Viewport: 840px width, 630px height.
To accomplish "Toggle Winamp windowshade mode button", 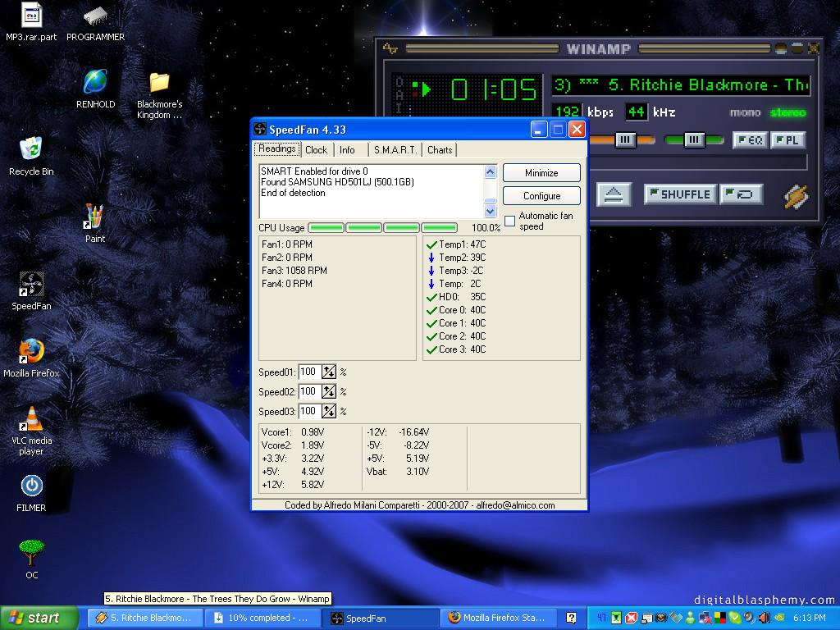I will pyautogui.click(x=797, y=48).
